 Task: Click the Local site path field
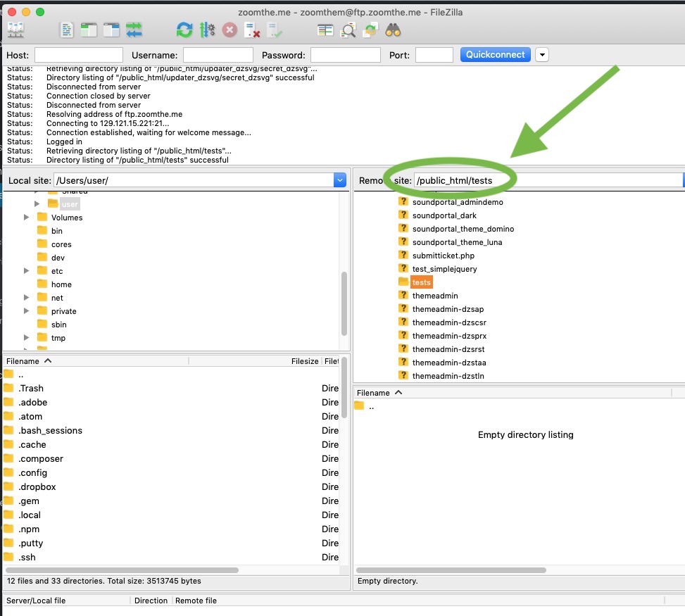pos(194,180)
